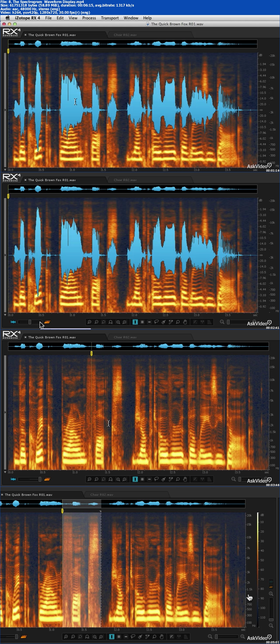280x644 pixels.
Task: Enable time-frequency selection tool in 00:05:01 frame
Action: point(119,637)
